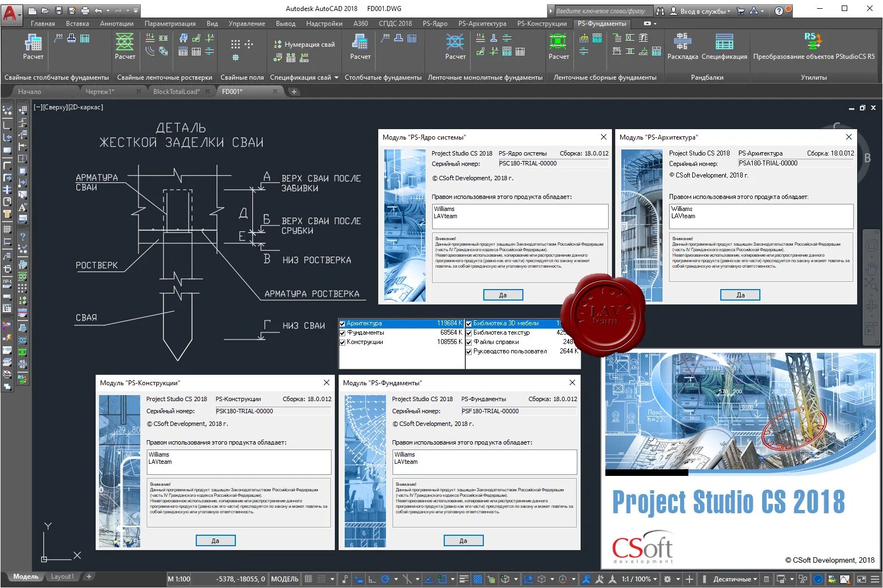The height and width of the screenshot is (588, 883).
Task: Uncheck the Библиотека текстур checkbox
Action: (469, 333)
